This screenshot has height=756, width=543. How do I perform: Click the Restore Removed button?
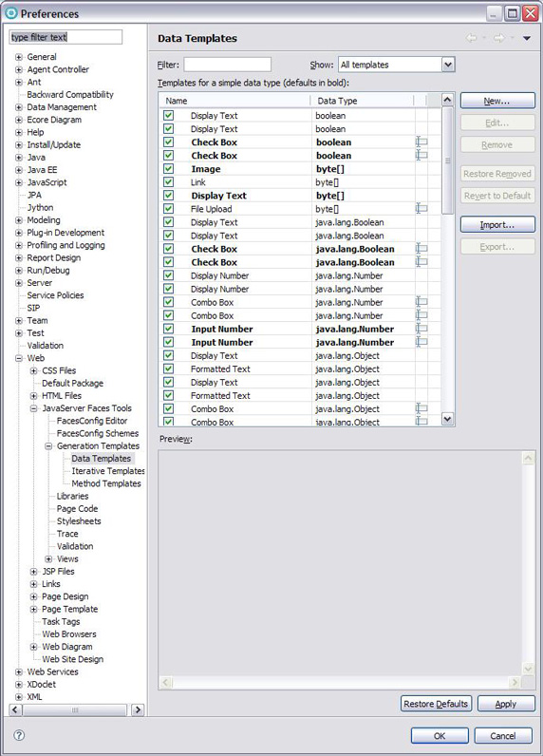497,174
